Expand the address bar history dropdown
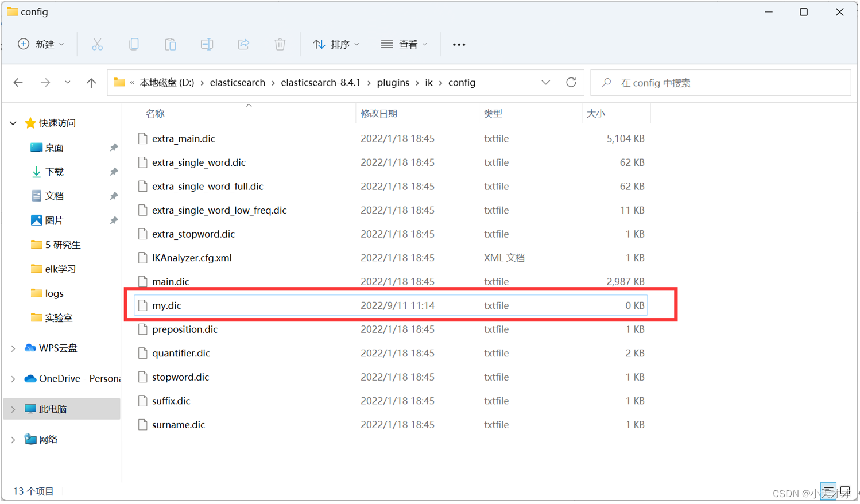This screenshot has height=504, width=860. tap(545, 83)
